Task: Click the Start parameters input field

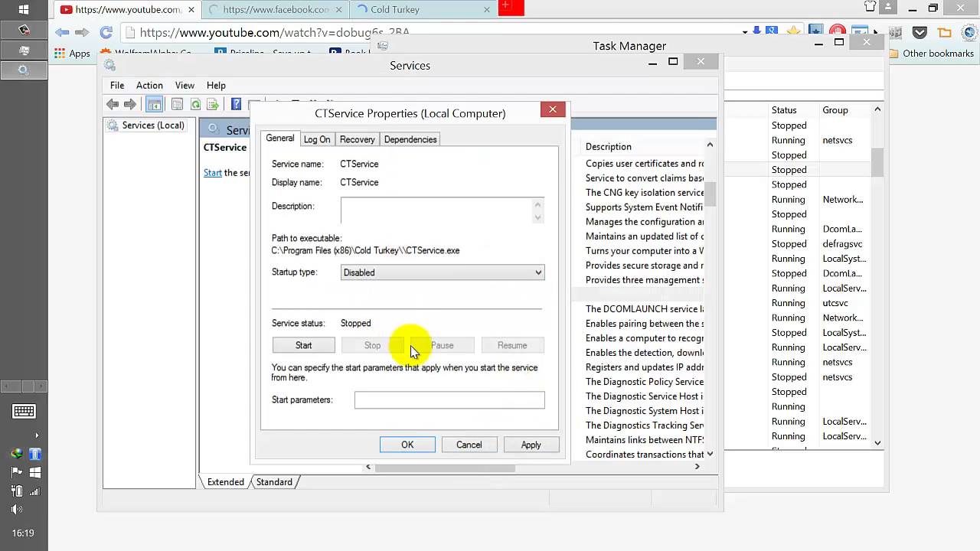Action: (449, 399)
